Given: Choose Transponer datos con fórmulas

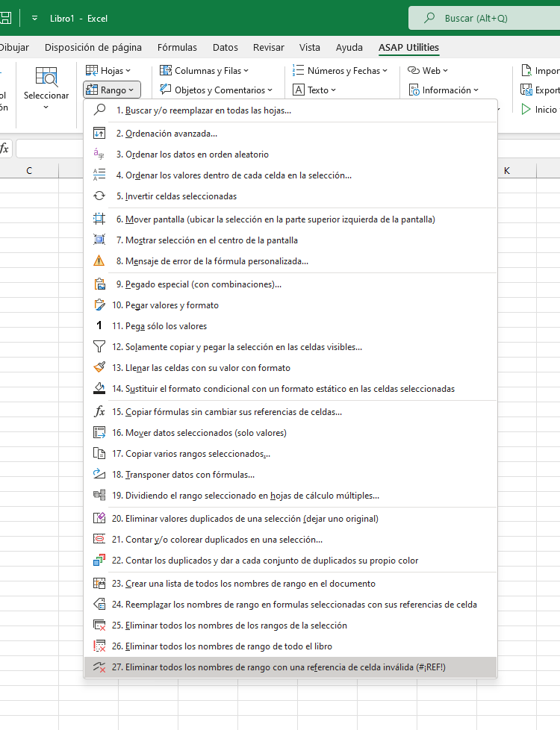Looking at the screenshot, I should click(x=290, y=475).
